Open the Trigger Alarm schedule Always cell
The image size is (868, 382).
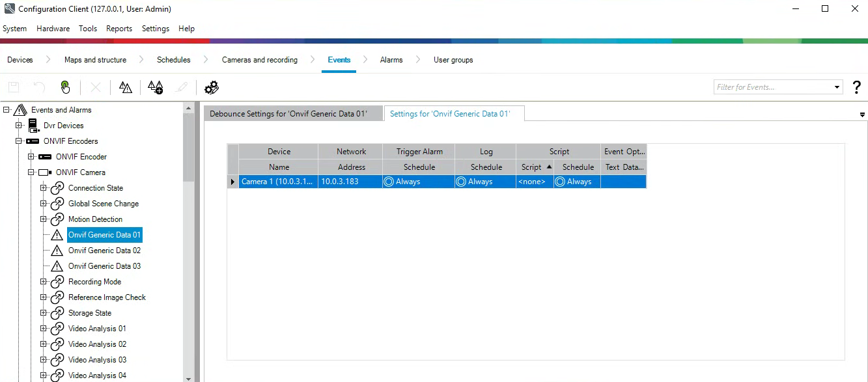point(419,182)
